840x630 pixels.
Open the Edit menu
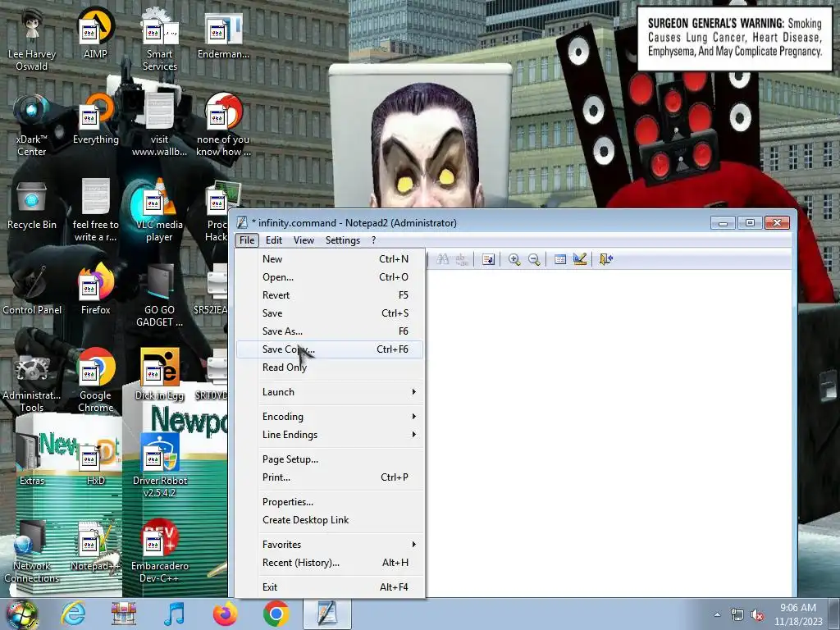(274, 240)
